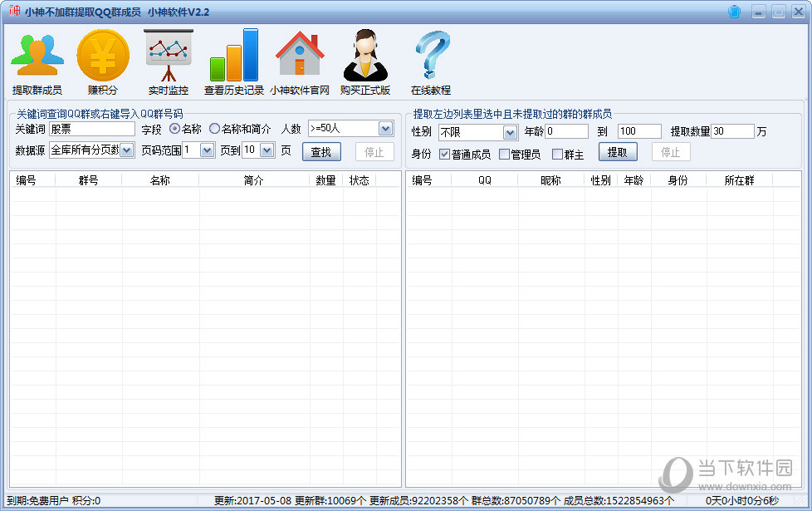
Task: Click status bar text 到期:免费用户 积分:0
Action: tap(53, 501)
